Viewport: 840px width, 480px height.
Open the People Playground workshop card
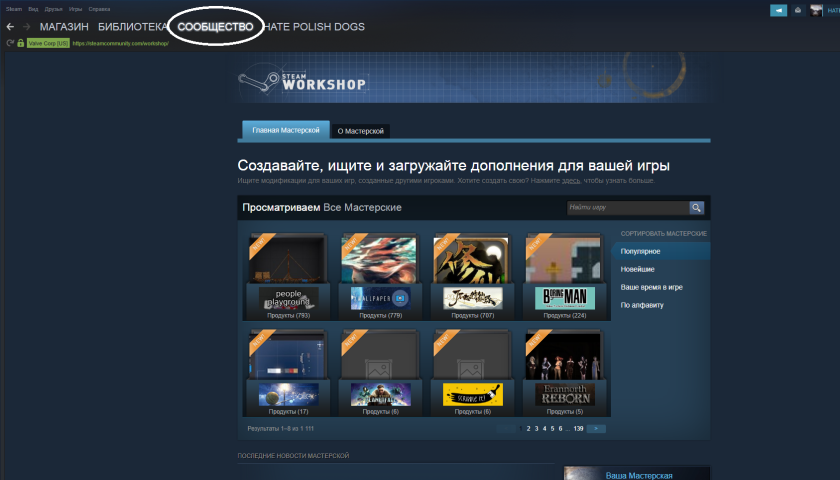pyautogui.click(x=288, y=276)
